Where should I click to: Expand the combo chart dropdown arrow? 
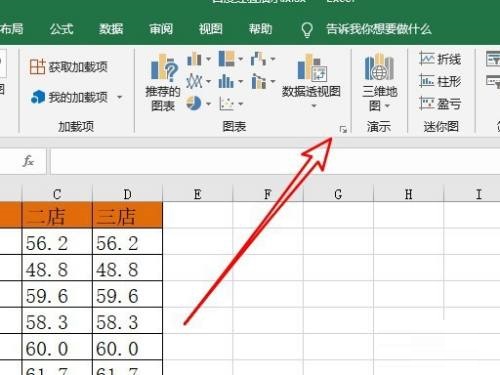pos(273,81)
